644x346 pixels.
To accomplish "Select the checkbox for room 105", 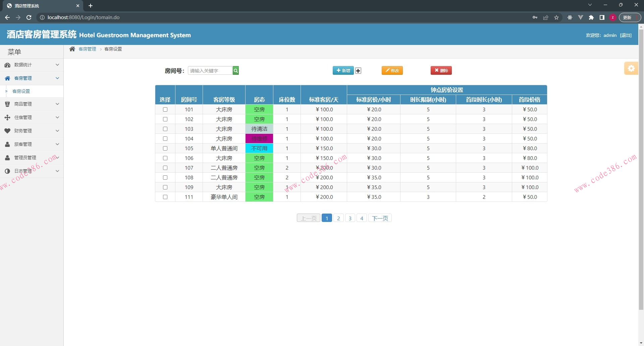I will pos(165,149).
